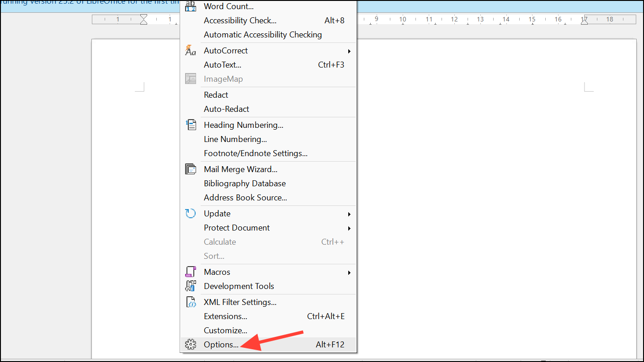Click the Heading Numbering icon
Viewport: 644px width, 362px height.
click(x=191, y=124)
